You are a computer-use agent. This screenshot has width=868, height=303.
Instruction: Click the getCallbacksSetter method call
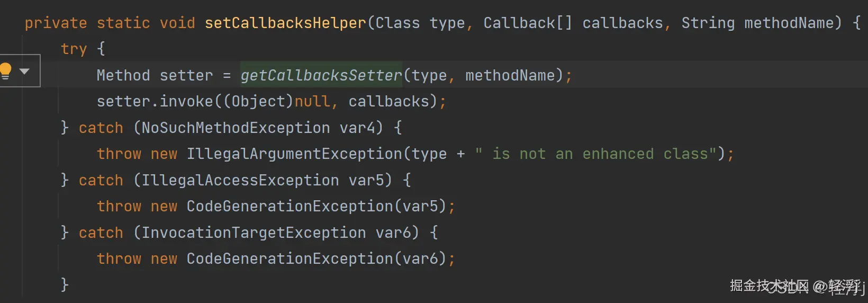pos(321,75)
